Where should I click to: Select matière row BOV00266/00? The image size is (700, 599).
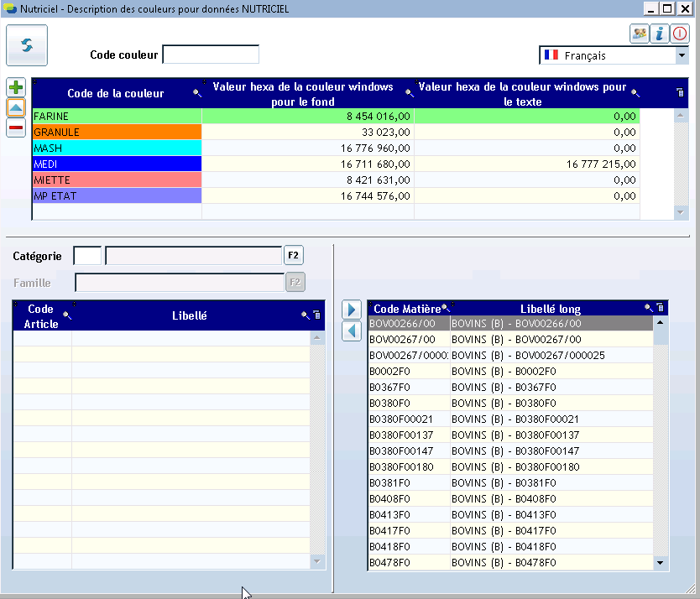click(x=510, y=324)
